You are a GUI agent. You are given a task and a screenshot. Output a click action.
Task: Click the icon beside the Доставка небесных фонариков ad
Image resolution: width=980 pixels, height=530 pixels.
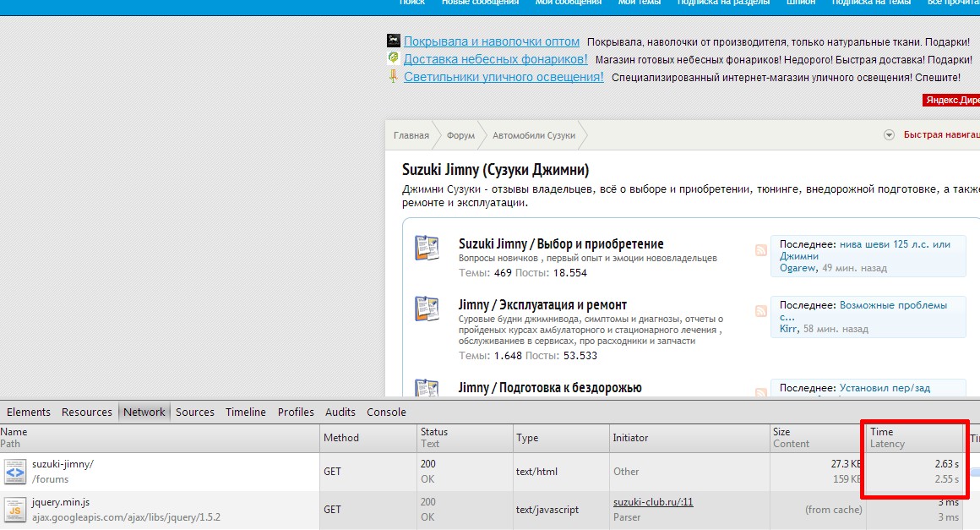tap(393, 58)
